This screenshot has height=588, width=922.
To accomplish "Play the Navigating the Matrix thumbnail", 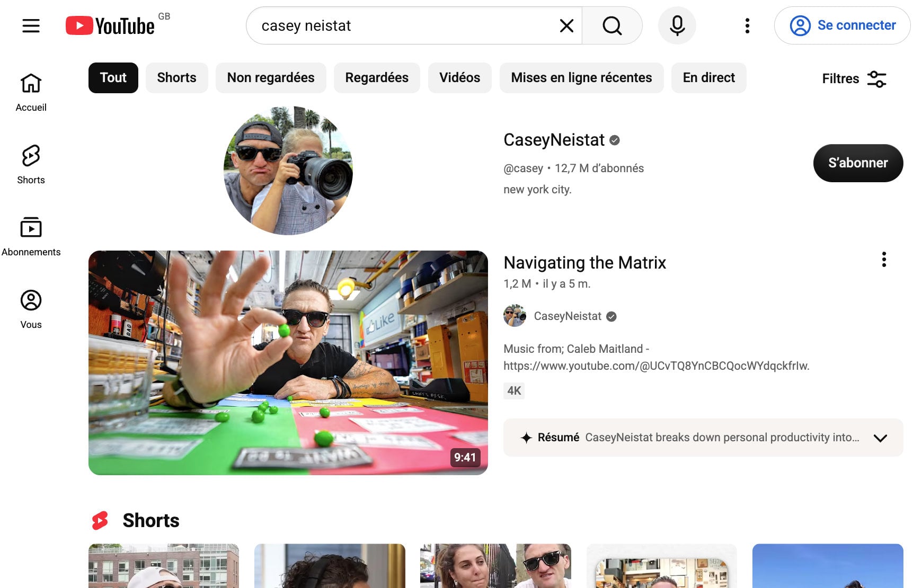I will pos(288,363).
